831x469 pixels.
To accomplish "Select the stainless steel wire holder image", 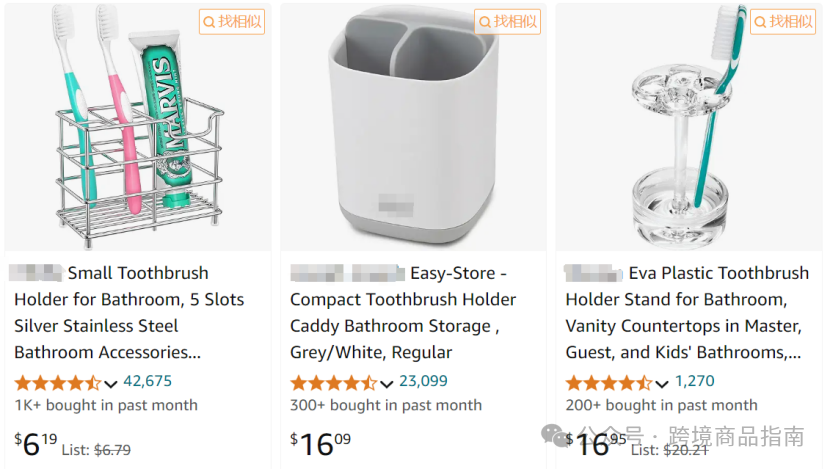I will click(x=139, y=127).
